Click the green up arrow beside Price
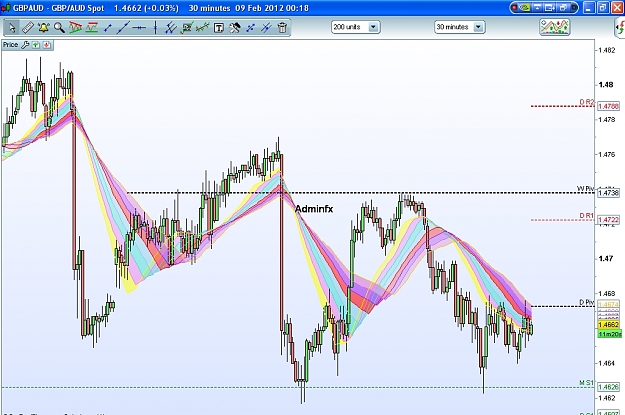Image resolution: width=625 pixels, height=415 pixels. tap(36, 45)
